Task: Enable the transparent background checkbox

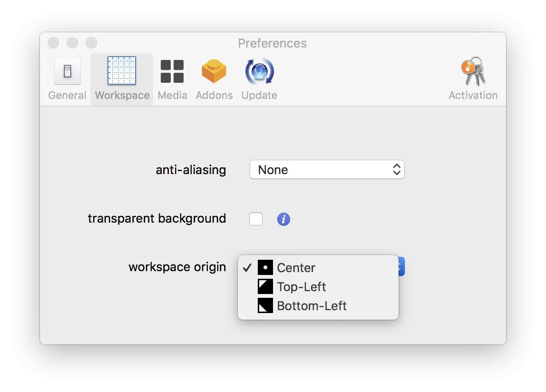Action: [256, 219]
